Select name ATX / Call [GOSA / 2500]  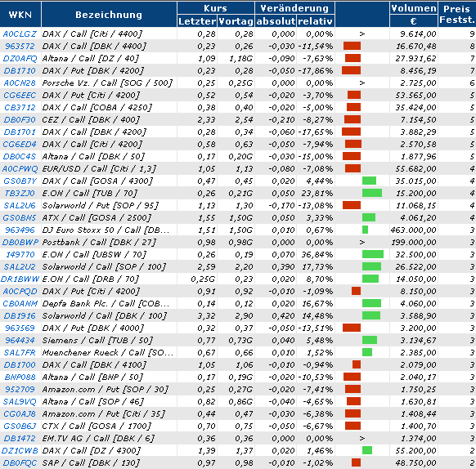[x=97, y=218]
